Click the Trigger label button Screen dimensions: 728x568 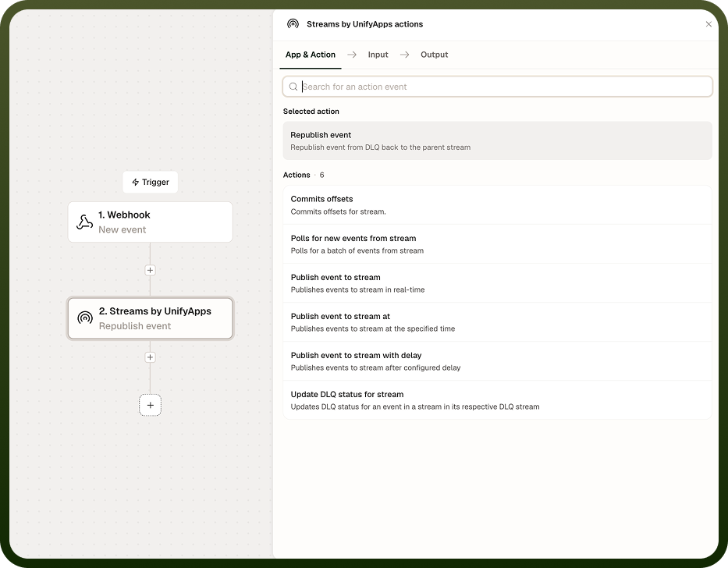pyautogui.click(x=150, y=182)
